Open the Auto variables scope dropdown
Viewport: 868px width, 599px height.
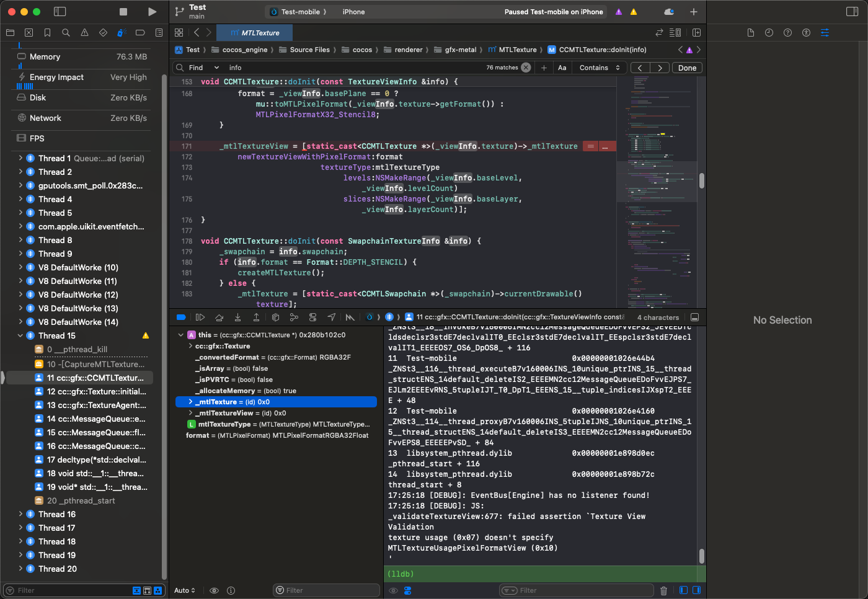click(185, 590)
